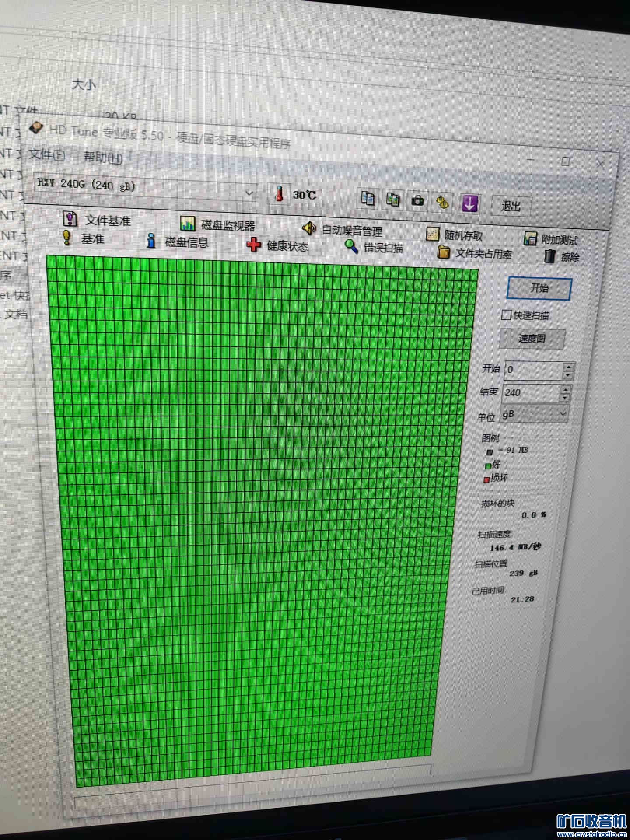Click the 239 gB scan position value
This screenshot has height=840, width=630.
click(x=523, y=573)
